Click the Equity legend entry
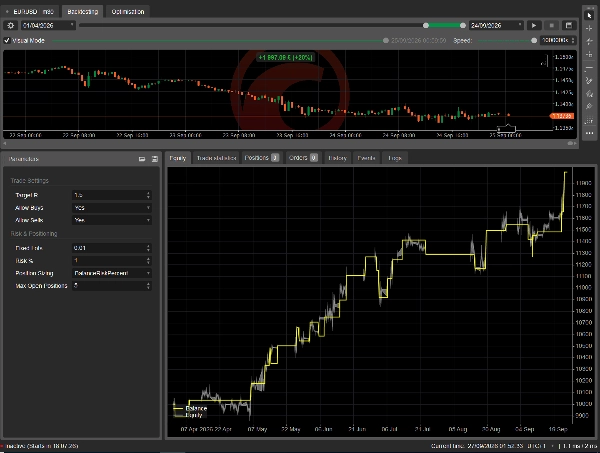 [188, 415]
